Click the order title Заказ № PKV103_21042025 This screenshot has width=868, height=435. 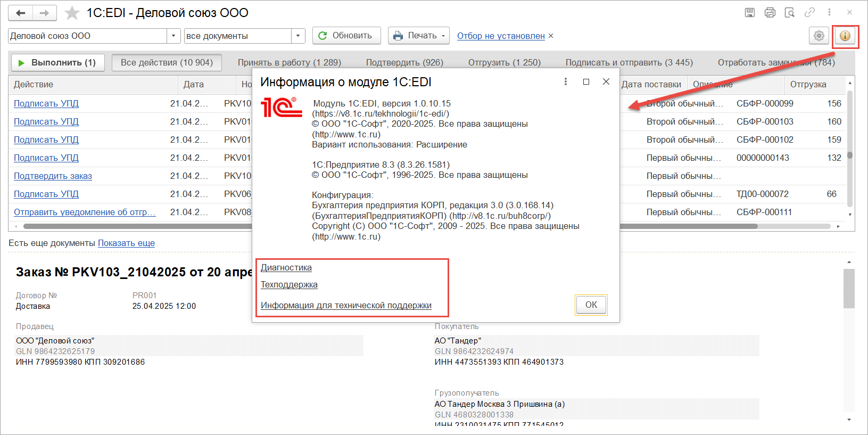coord(134,272)
